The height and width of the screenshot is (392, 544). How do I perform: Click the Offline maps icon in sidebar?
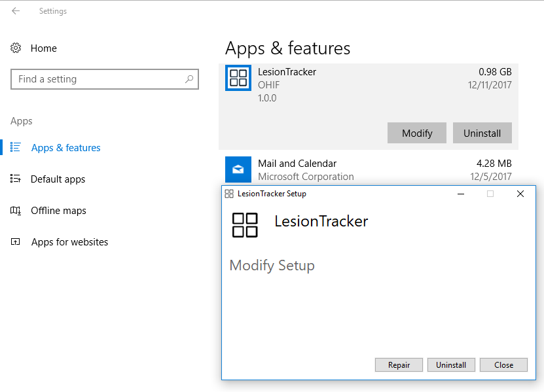coord(16,211)
